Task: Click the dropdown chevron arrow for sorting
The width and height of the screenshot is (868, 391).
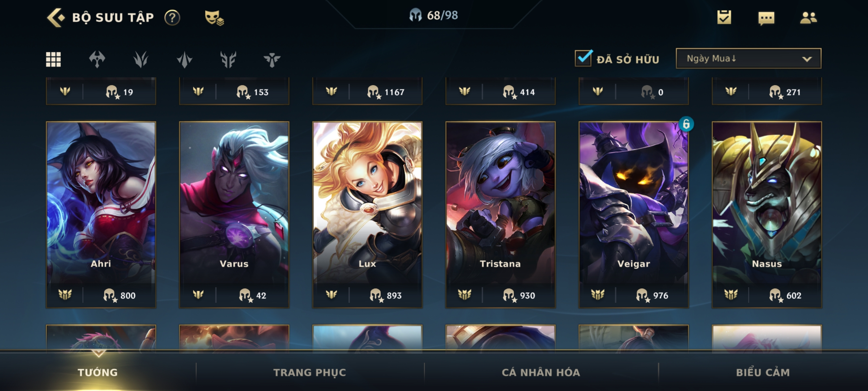Action: [x=807, y=59]
